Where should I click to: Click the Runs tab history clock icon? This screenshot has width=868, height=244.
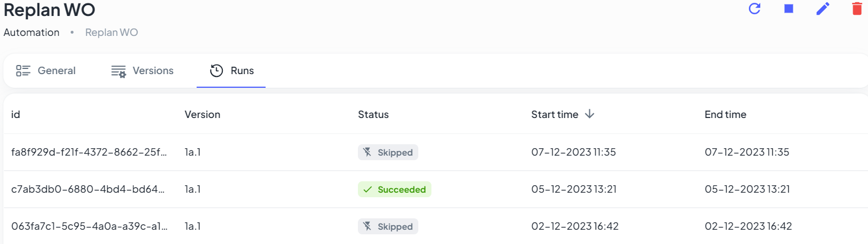[217, 71]
